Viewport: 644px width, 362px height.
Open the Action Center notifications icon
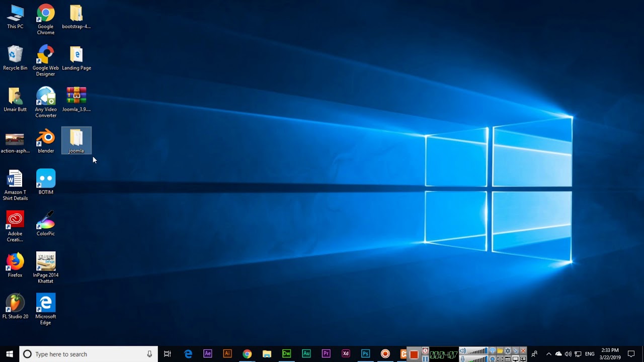click(631, 354)
